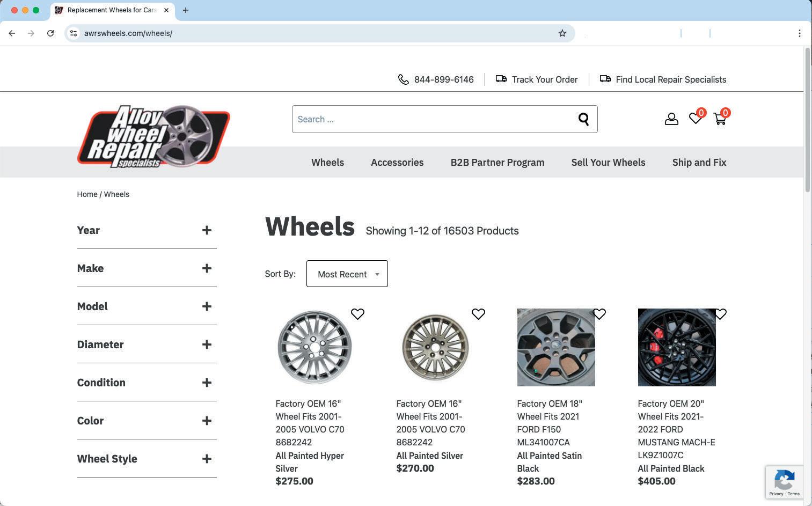Follow the Track Your Order link
The height and width of the screenshot is (506, 812).
545,79
